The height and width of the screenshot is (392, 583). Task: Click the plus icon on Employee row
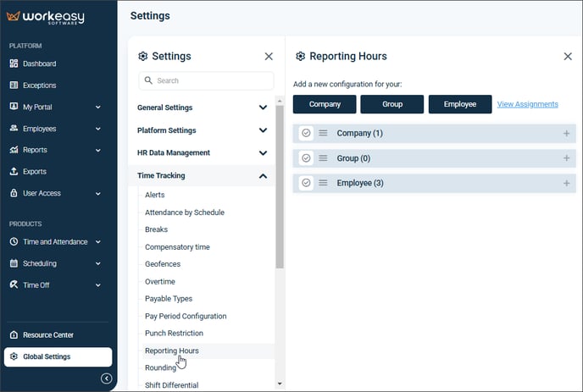coord(566,183)
